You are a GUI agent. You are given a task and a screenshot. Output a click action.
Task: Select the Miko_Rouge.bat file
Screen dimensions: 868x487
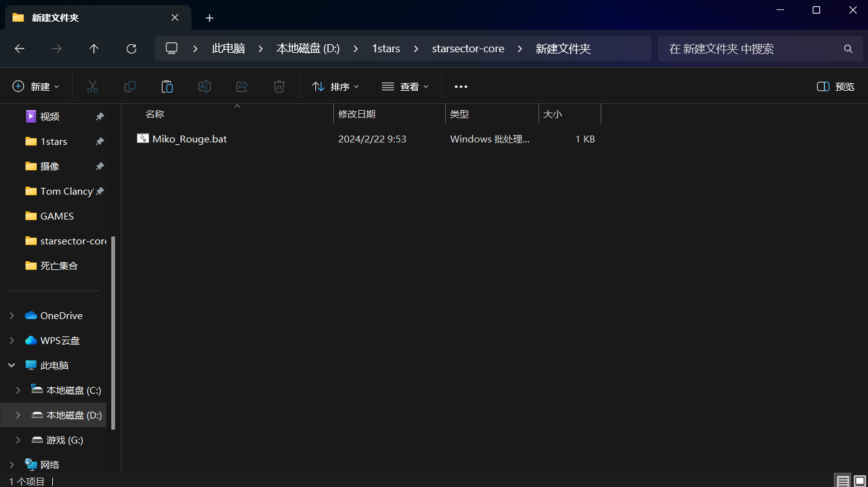pos(190,139)
